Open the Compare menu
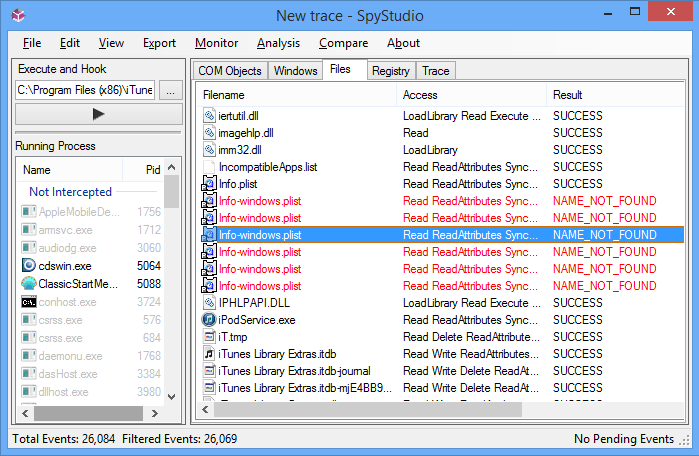The width and height of the screenshot is (699, 456). coord(343,43)
